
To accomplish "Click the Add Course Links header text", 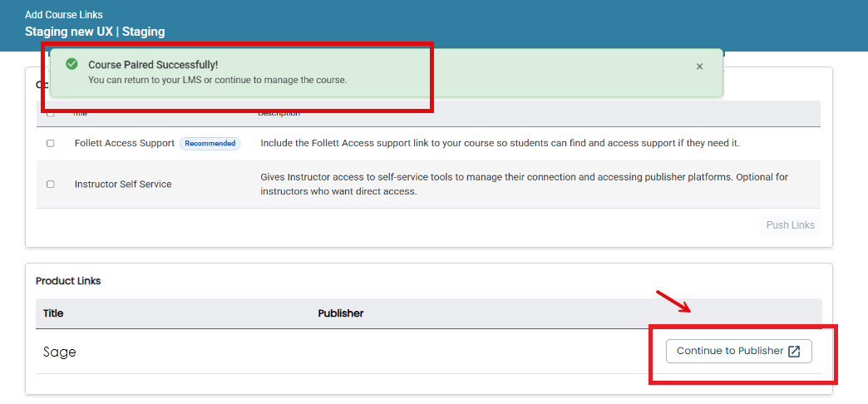I will 64,15.
